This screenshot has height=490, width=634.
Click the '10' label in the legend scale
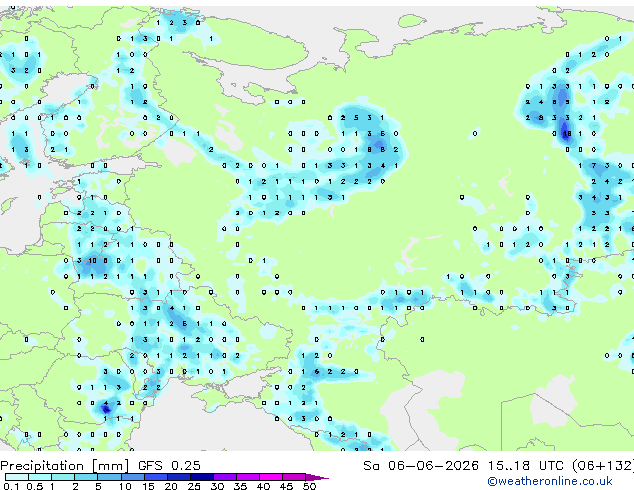point(125,486)
